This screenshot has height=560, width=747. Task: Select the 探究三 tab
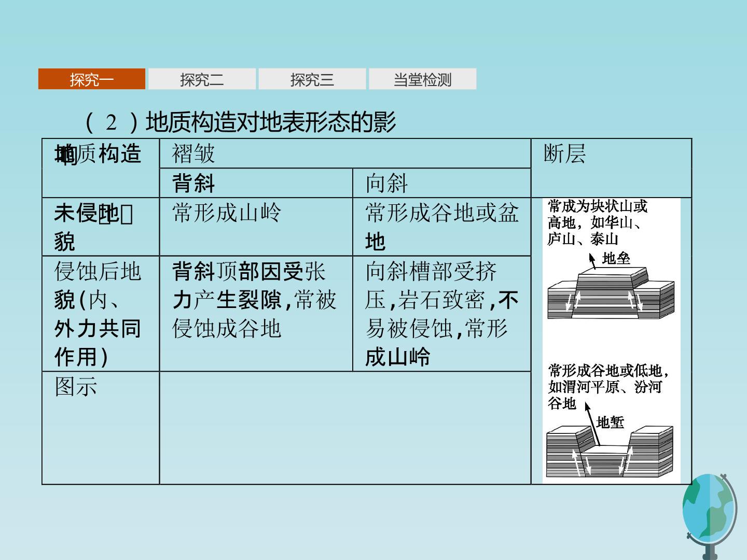(312, 79)
